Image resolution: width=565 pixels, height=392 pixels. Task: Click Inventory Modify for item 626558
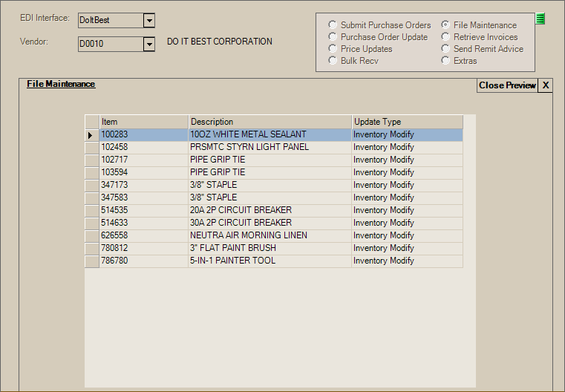point(408,235)
